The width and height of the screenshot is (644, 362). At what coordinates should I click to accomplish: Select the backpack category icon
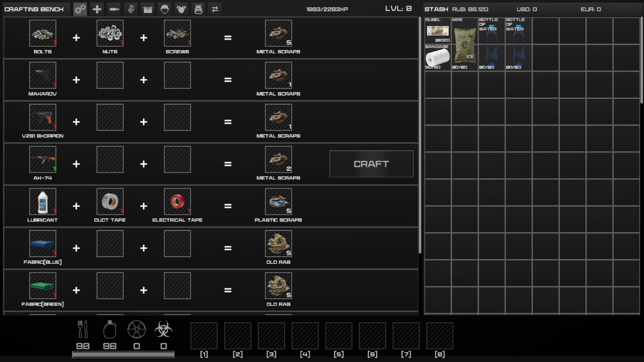pyautogui.click(x=198, y=9)
